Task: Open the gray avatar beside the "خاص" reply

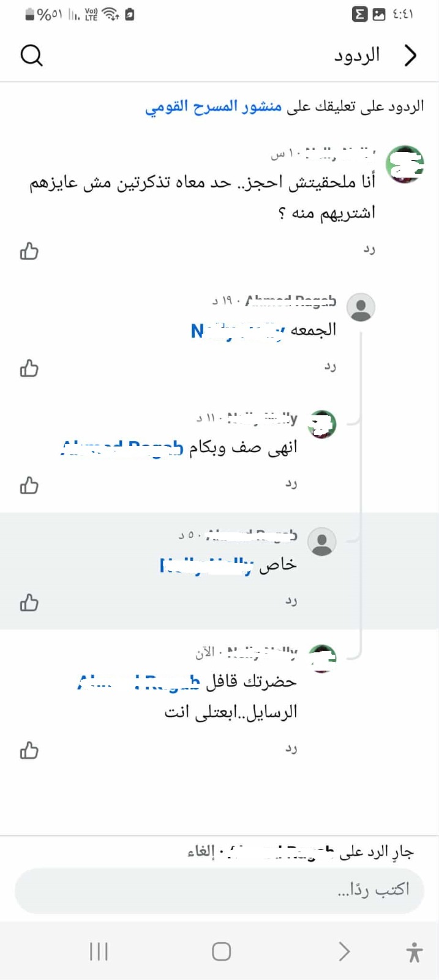Action: tap(321, 542)
